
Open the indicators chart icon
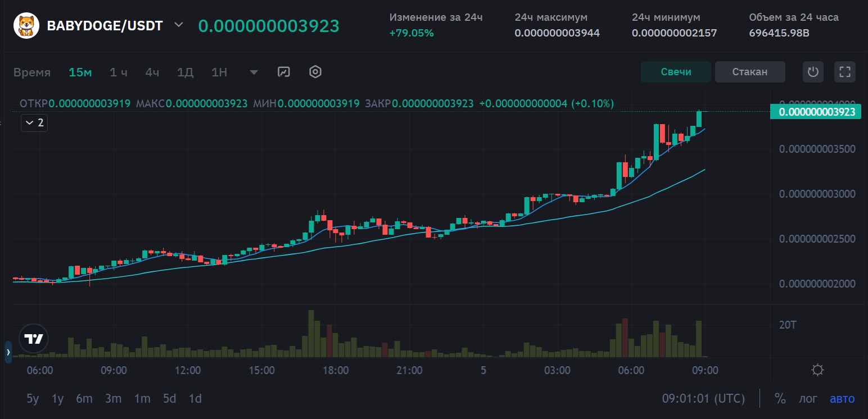[284, 72]
